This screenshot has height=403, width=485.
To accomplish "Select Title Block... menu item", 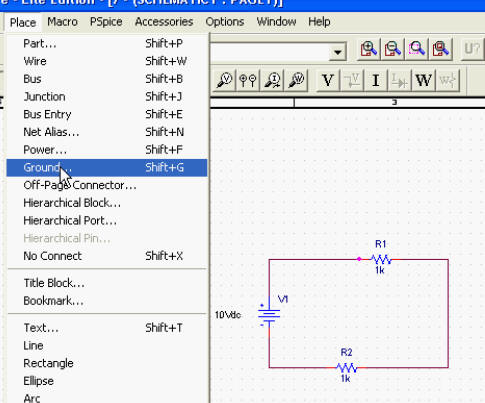I will point(107,283).
